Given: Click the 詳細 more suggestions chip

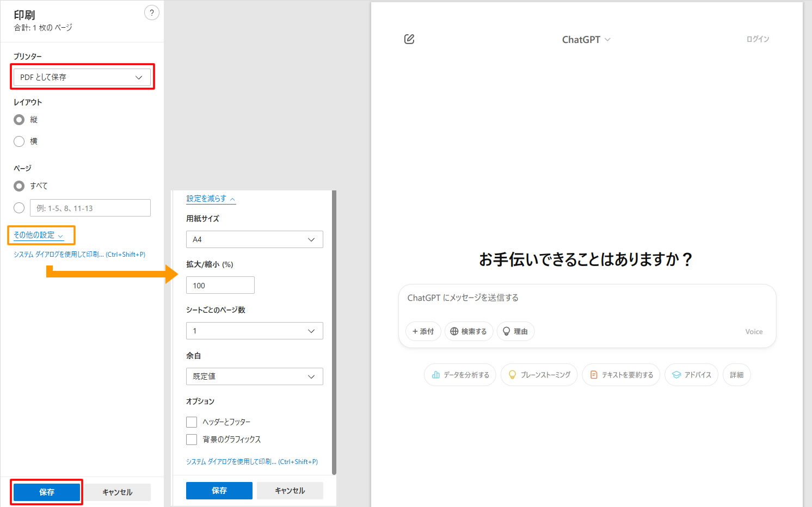Looking at the screenshot, I should 737,375.
